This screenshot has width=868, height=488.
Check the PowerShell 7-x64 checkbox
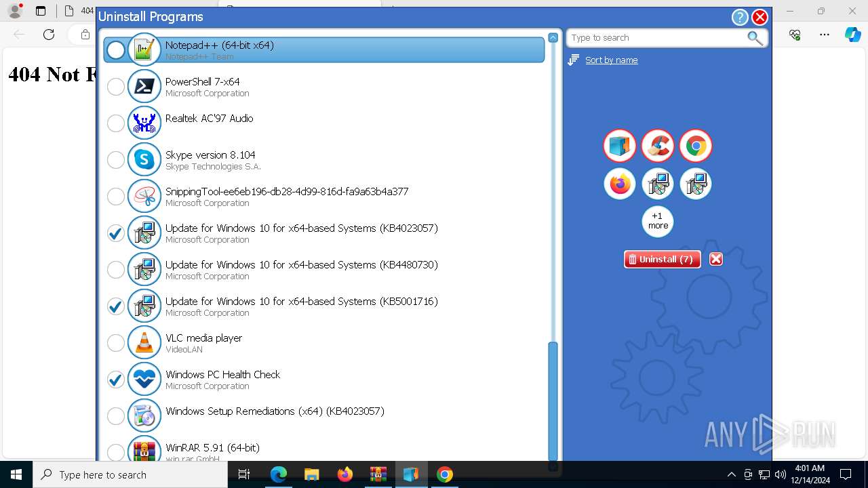point(116,87)
